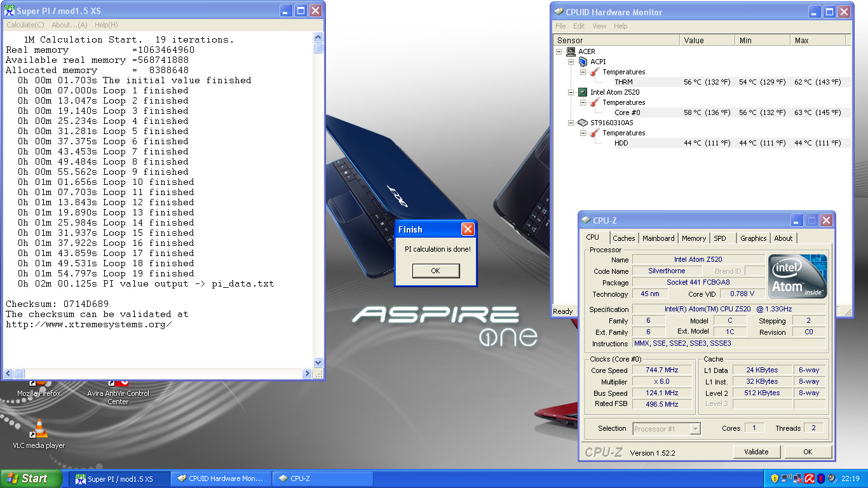Click the Intel Atom inside logo
The width and height of the screenshot is (868, 488).
pyautogui.click(x=798, y=276)
